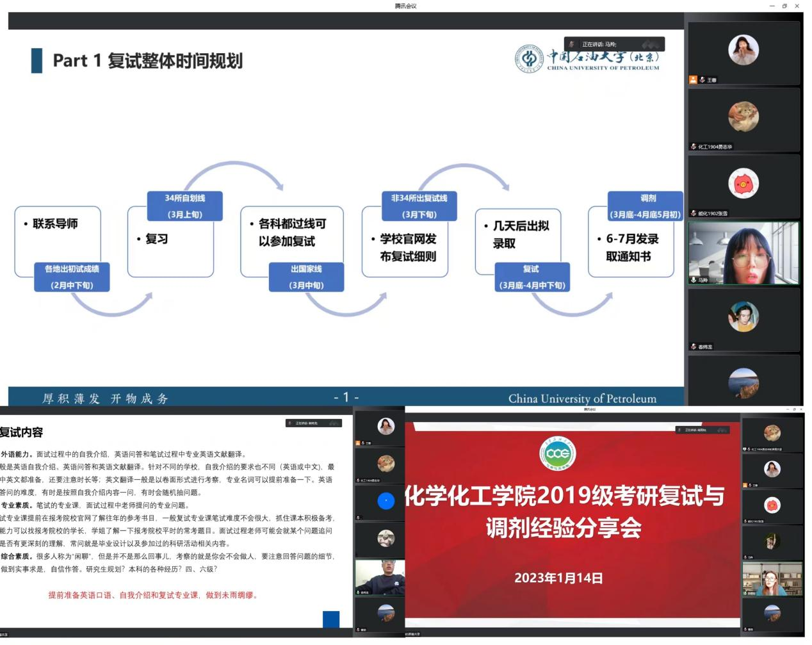Click muted mic icon beside 化工1904 participant name
Screen dimensions: 812x645
tap(694, 147)
